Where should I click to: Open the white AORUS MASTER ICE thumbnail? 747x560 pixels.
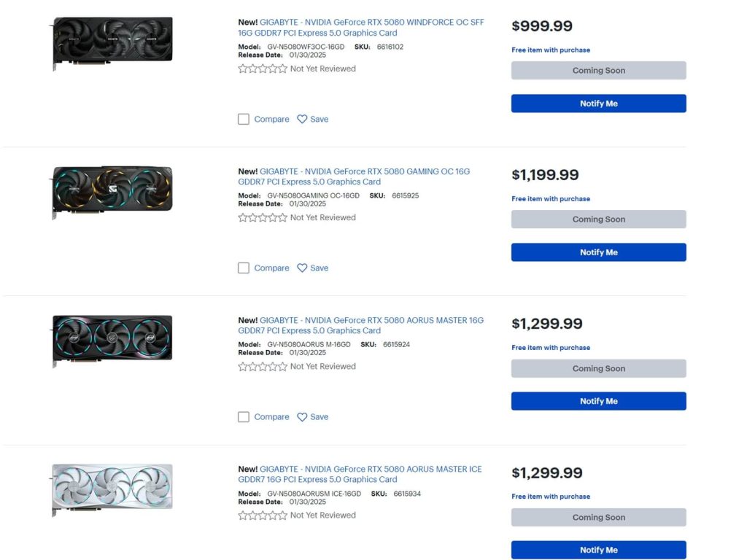point(112,487)
